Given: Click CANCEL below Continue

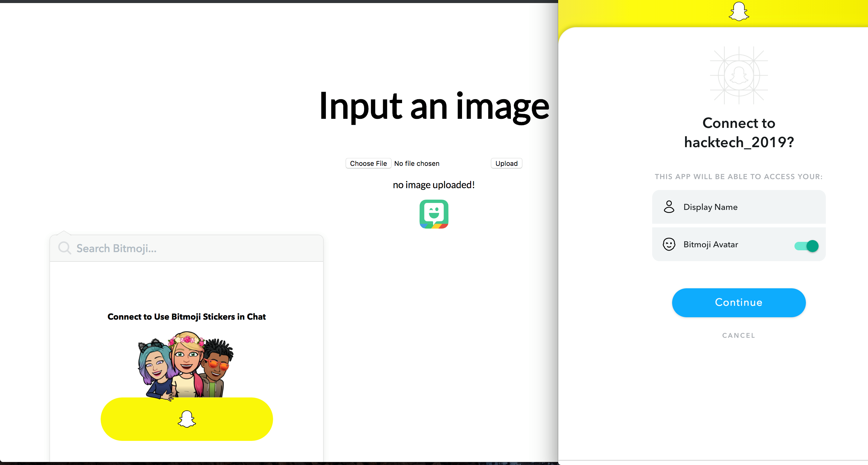Looking at the screenshot, I should click(x=739, y=335).
